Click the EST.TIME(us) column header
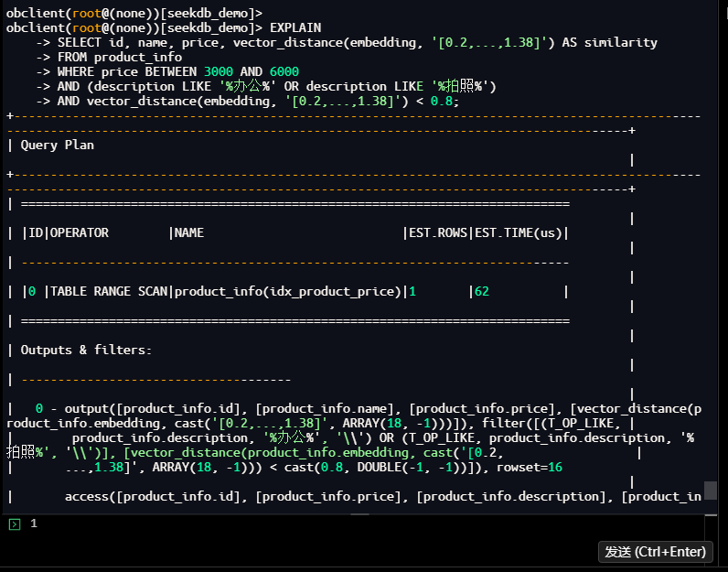This screenshot has width=728, height=572. [518, 232]
